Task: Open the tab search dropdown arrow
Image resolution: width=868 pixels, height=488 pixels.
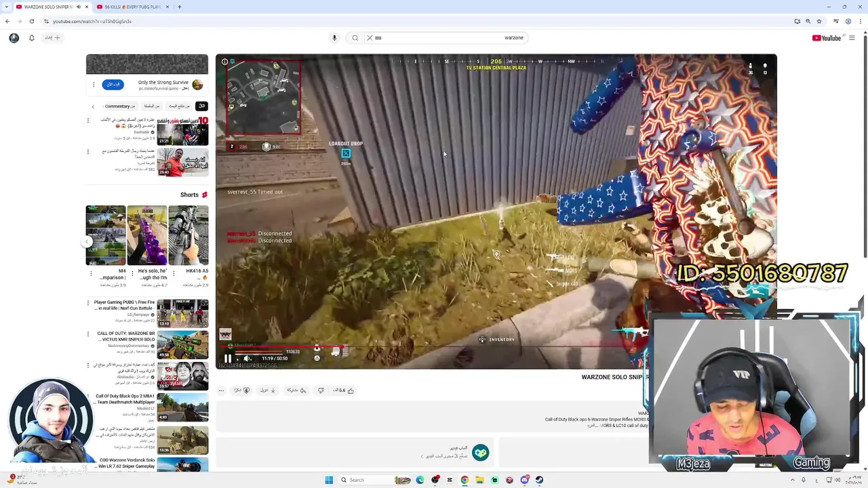Action: coord(5,7)
